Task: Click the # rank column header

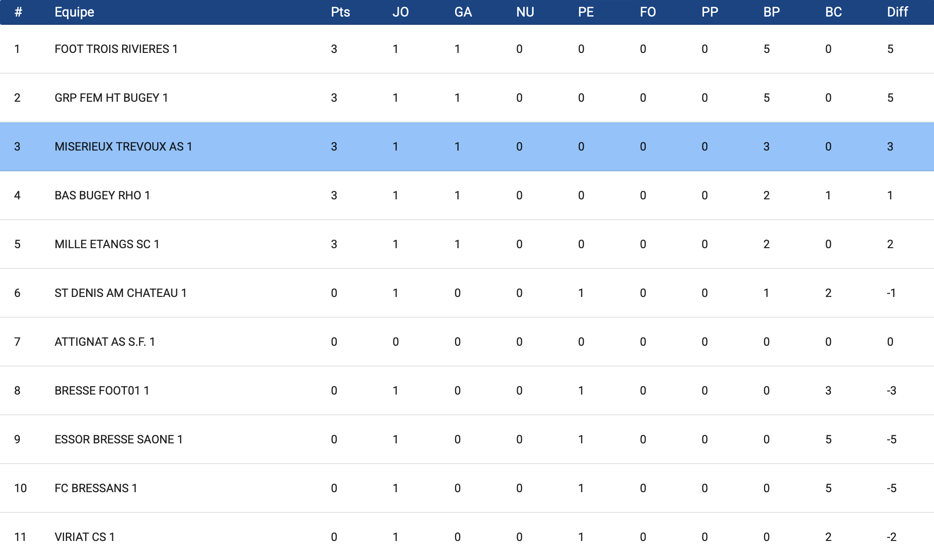Action: [x=18, y=12]
